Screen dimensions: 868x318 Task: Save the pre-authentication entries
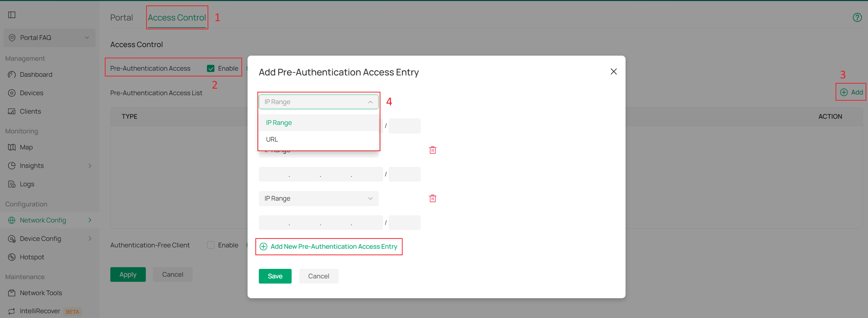point(275,276)
